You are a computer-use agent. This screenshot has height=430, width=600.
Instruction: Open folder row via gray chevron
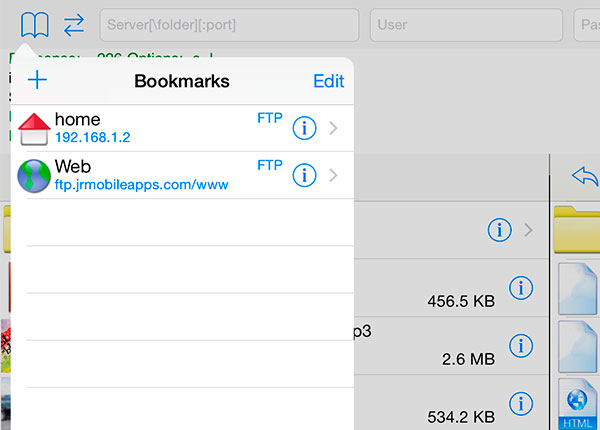[x=529, y=231]
